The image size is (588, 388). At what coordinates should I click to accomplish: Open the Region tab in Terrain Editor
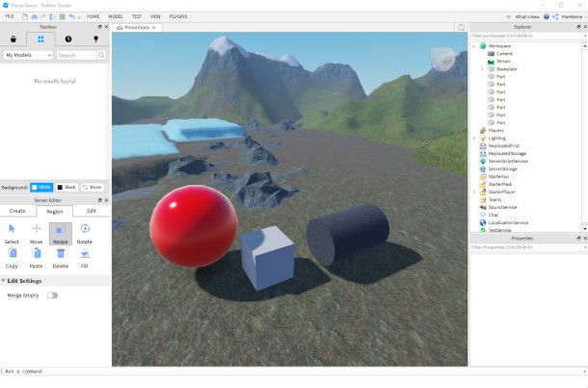55,212
